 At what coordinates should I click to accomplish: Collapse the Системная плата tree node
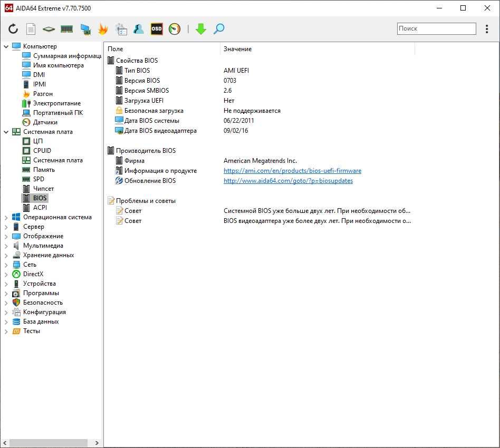[6, 132]
